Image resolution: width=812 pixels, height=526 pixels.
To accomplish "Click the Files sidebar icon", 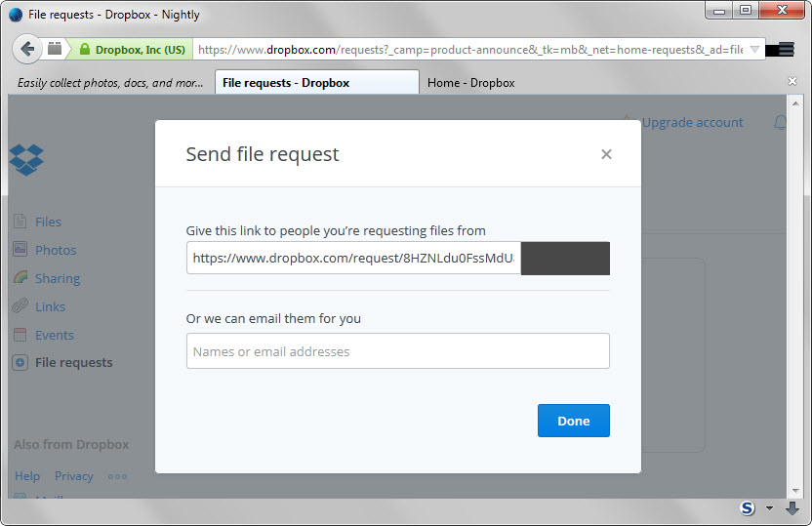I will 20,222.
